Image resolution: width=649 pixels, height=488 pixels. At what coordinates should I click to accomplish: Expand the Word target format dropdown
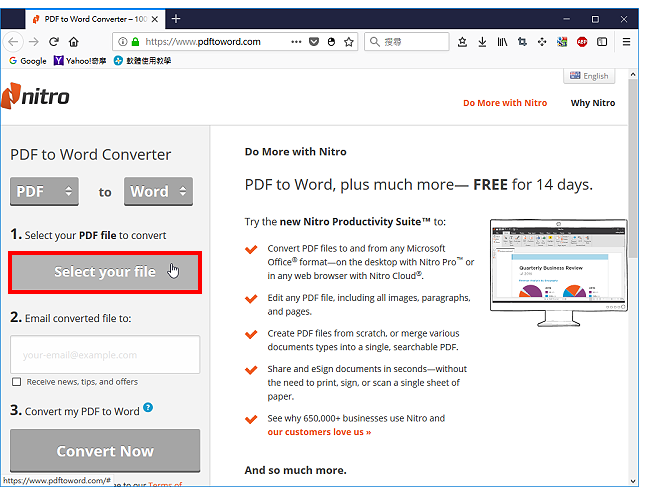pyautogui.click(x=159, y=191)
